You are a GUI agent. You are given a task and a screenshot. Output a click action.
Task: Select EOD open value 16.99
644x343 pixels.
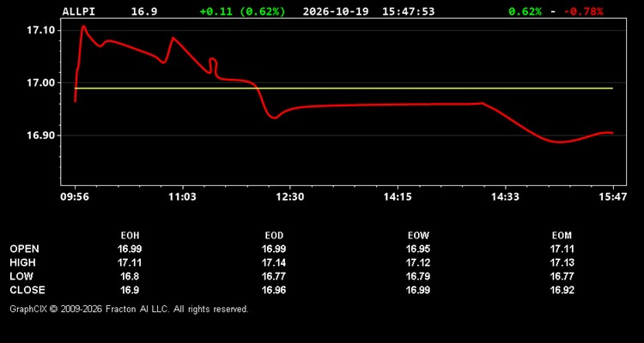coord(274,249)
